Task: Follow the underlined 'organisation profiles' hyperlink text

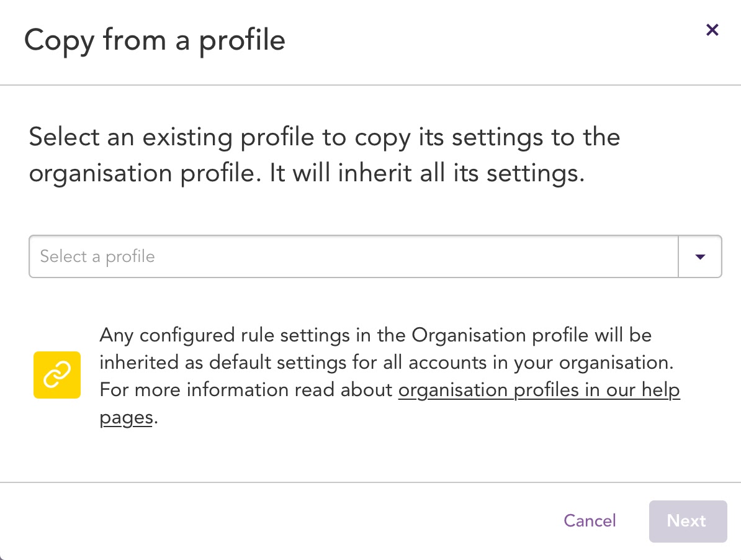Action: tap(488, 391)
